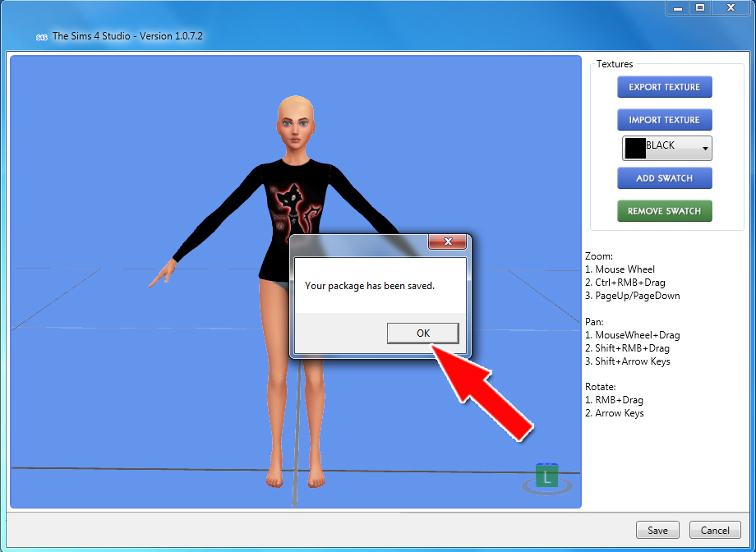The width and height of the screenshot is (756, 552).
Task: Click the 'Textures' group label
Action: pyautogui.click(x=615, y=63)
